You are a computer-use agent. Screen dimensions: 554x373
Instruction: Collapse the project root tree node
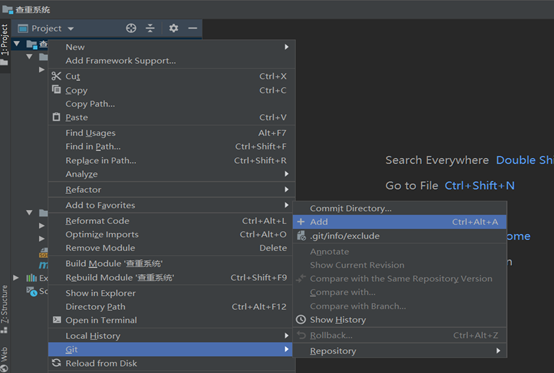pyautogui.click(x=17, y=44)
